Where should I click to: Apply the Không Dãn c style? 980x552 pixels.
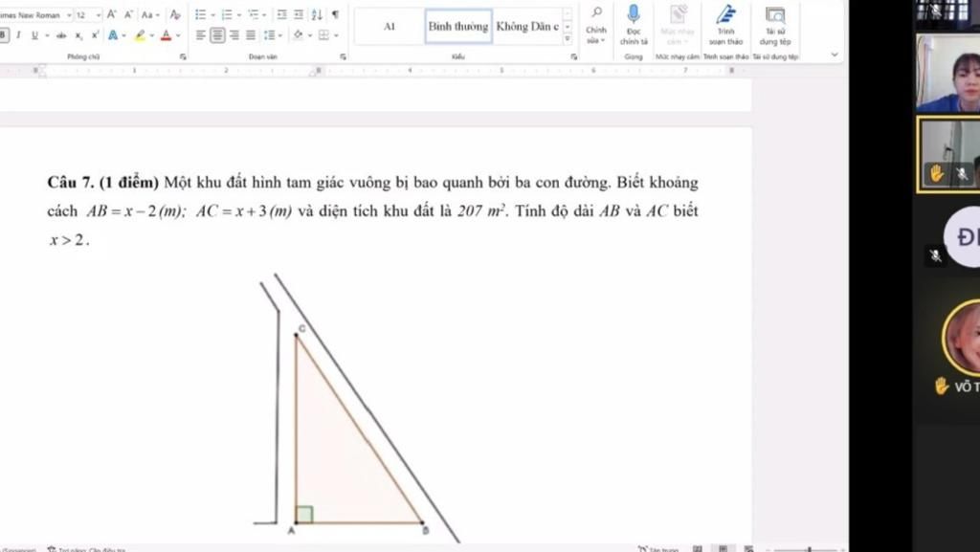[527, 26]
